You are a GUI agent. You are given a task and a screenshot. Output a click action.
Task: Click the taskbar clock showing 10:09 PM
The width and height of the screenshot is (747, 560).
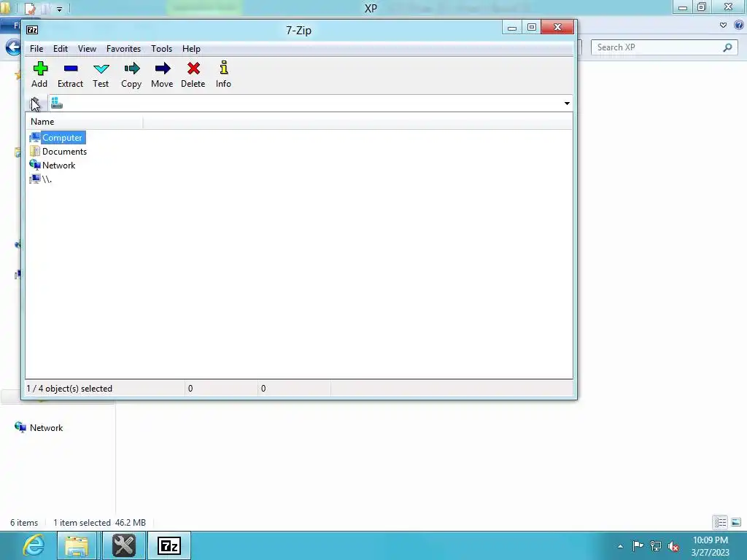(x=711, y=546)
